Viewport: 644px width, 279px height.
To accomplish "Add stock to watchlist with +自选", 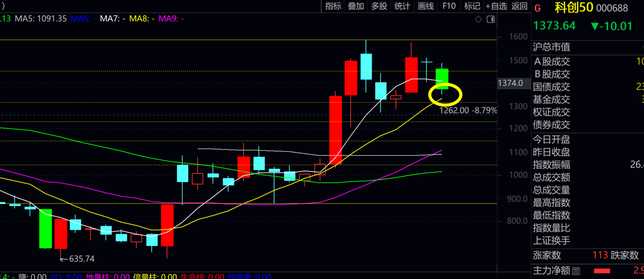I will click(x=496, y=6).
